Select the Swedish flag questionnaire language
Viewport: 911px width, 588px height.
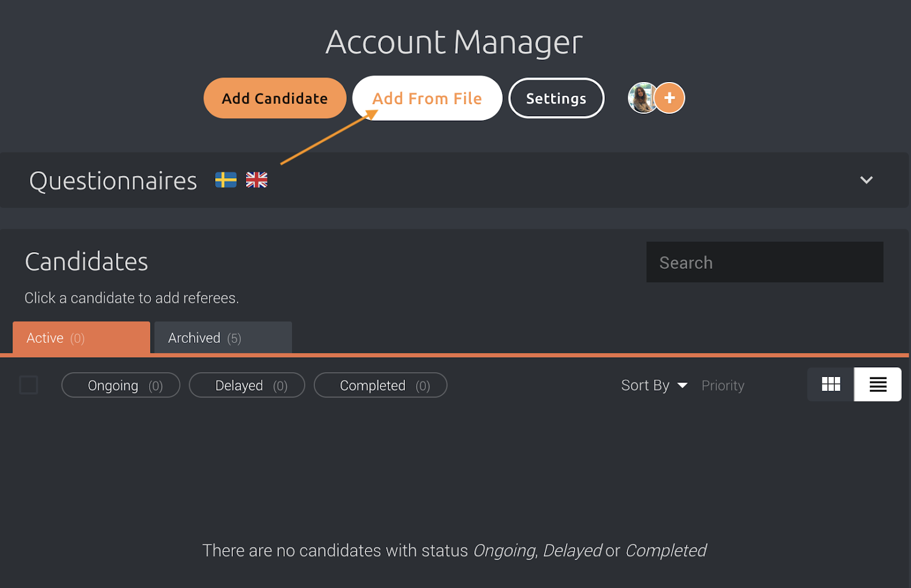(225, 180)
